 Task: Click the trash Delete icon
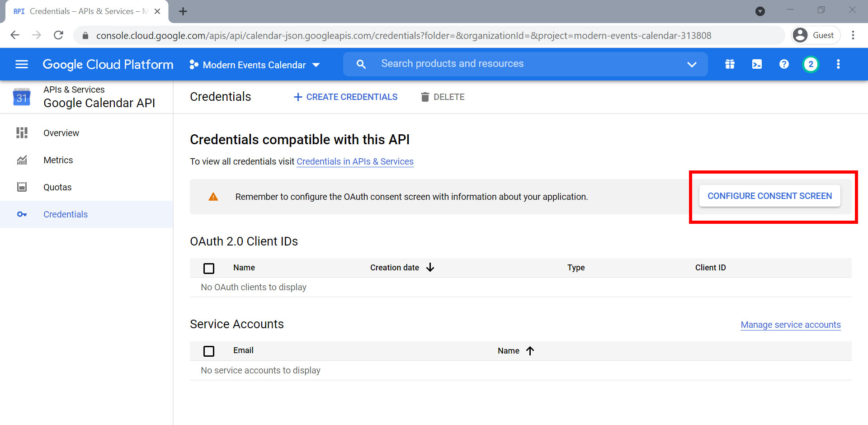425,97
